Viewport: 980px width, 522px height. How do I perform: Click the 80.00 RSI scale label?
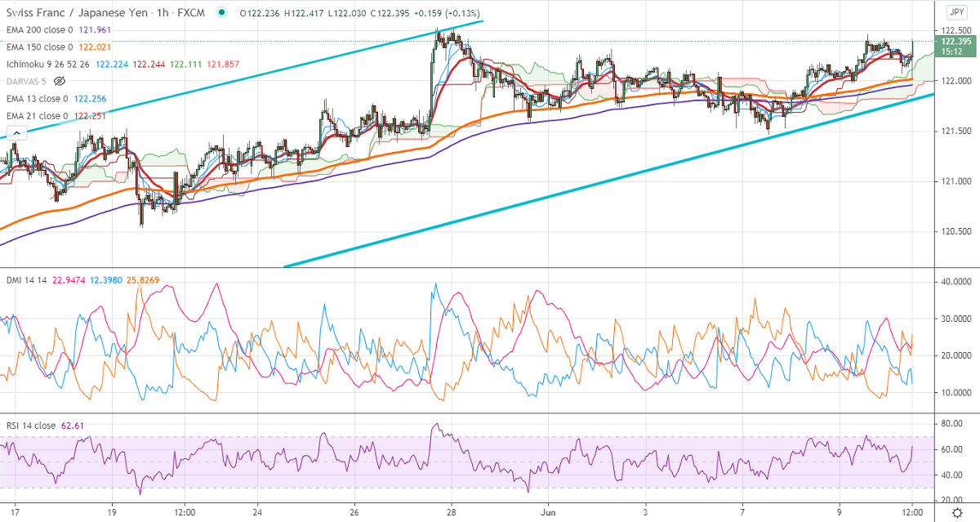pos(951,424)
